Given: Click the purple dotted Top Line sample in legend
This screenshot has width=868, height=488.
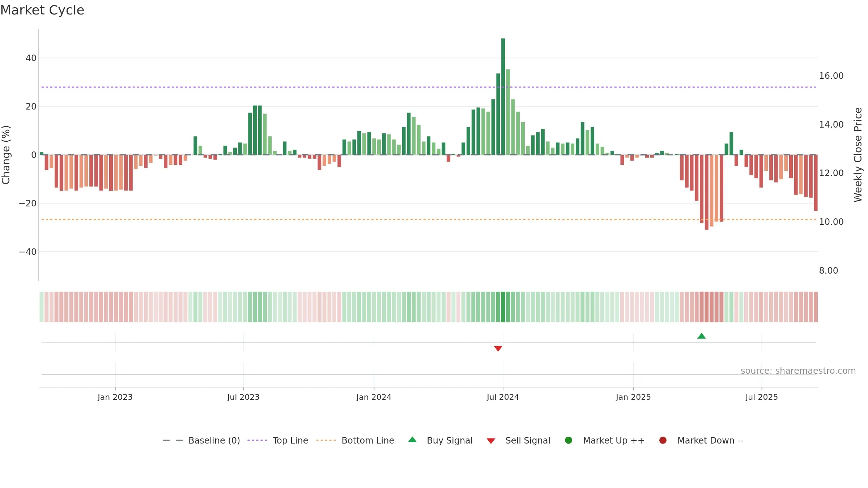Looking at the screenshot, I should [x=257, y=440].
